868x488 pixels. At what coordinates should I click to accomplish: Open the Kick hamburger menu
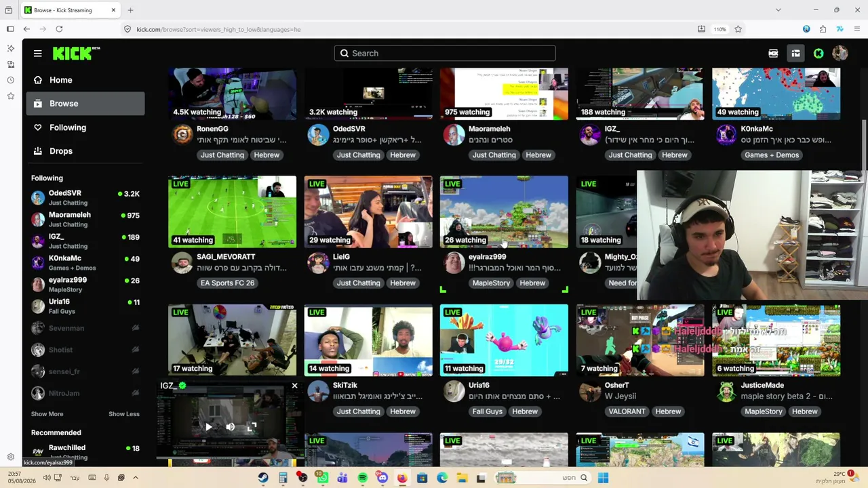pyautogui.click(x=38, y=54)
